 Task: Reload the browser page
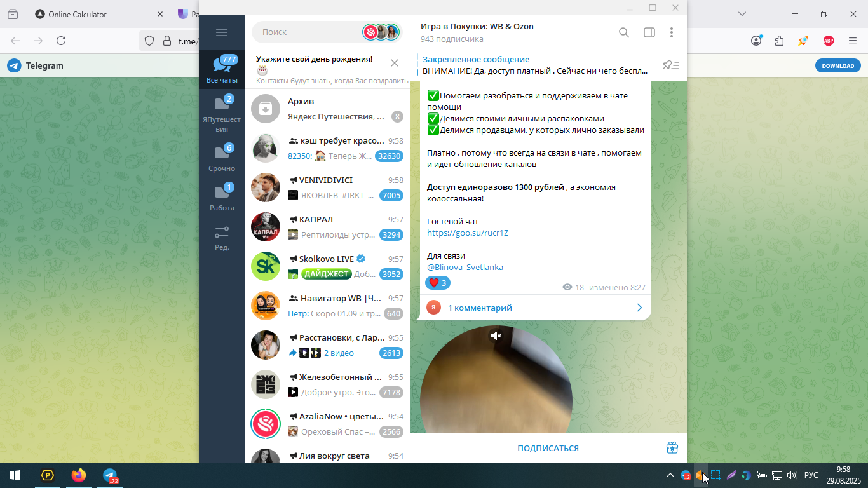(x=61, y=41)
